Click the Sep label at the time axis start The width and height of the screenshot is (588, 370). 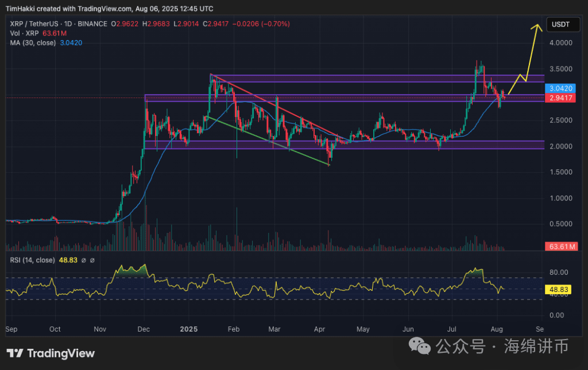[11, 329]
